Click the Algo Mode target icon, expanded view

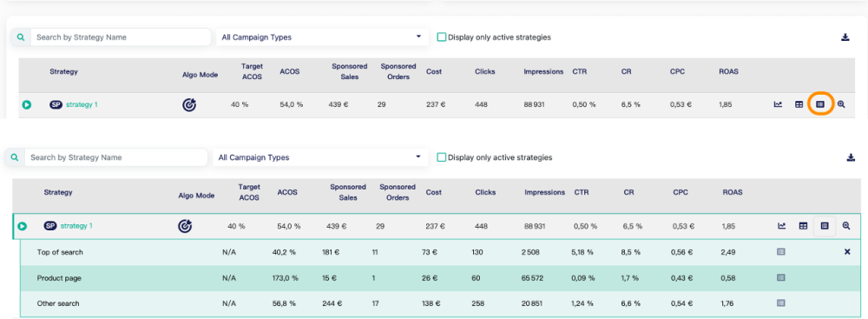pos(184,226)
